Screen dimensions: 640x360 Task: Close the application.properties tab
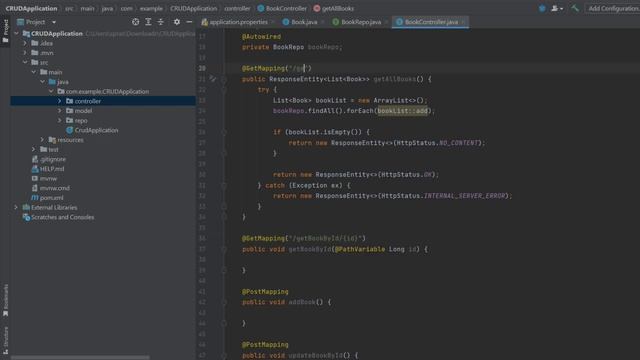[273, 22]
